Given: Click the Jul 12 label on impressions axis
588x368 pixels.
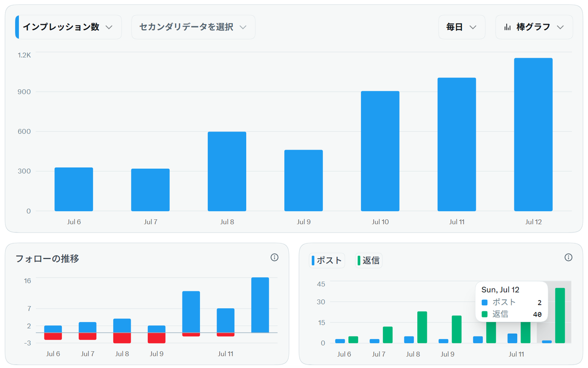Looking at the screenshot, I should click(x=533, y=222).
